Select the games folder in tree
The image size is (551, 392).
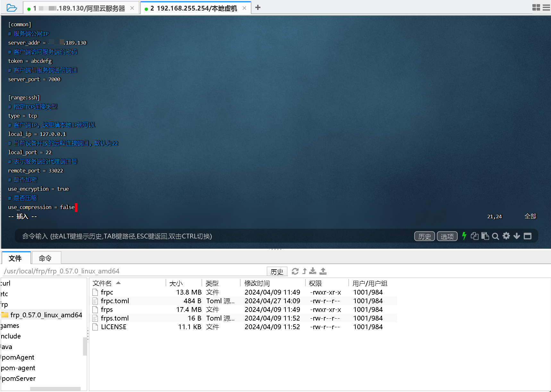tap(10, 325)
